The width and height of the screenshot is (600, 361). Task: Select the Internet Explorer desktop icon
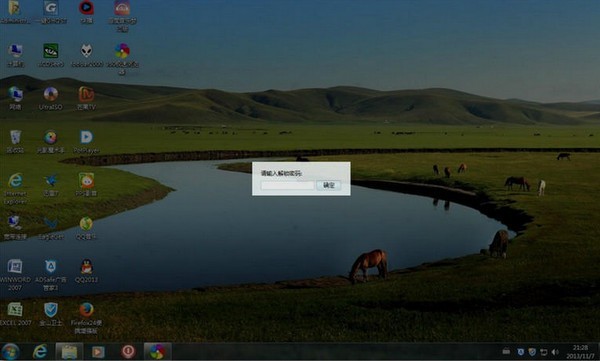pos(15,188)
